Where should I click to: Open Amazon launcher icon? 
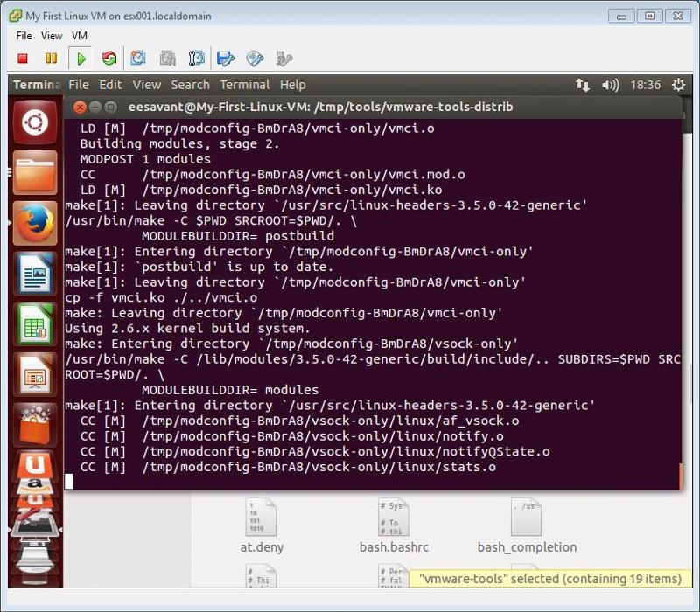click(35, 486)
